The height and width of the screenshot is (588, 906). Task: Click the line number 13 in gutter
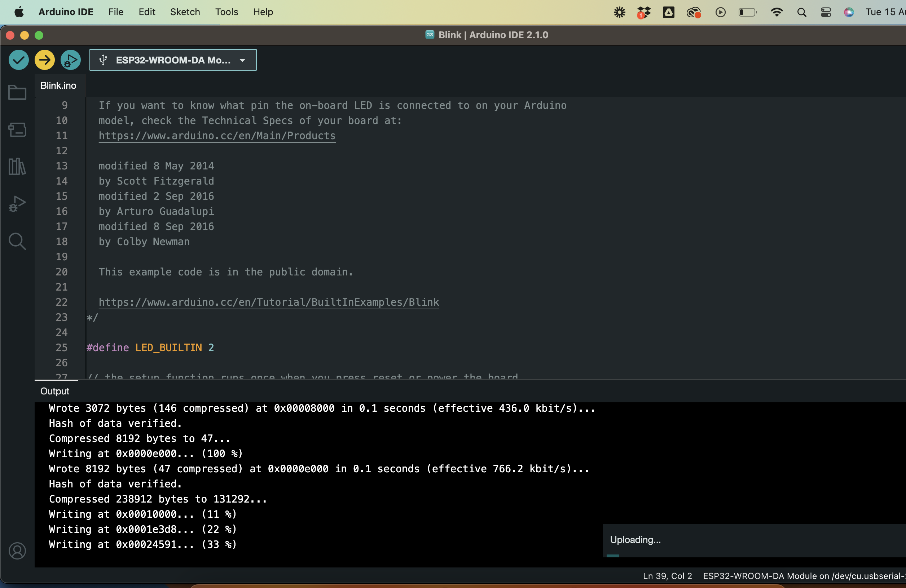click(x=61, y=166)
